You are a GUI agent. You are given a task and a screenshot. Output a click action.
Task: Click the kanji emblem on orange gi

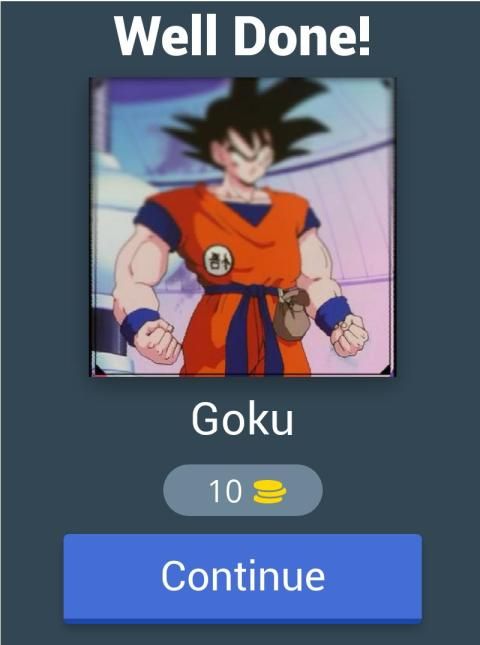coord(218,261)
